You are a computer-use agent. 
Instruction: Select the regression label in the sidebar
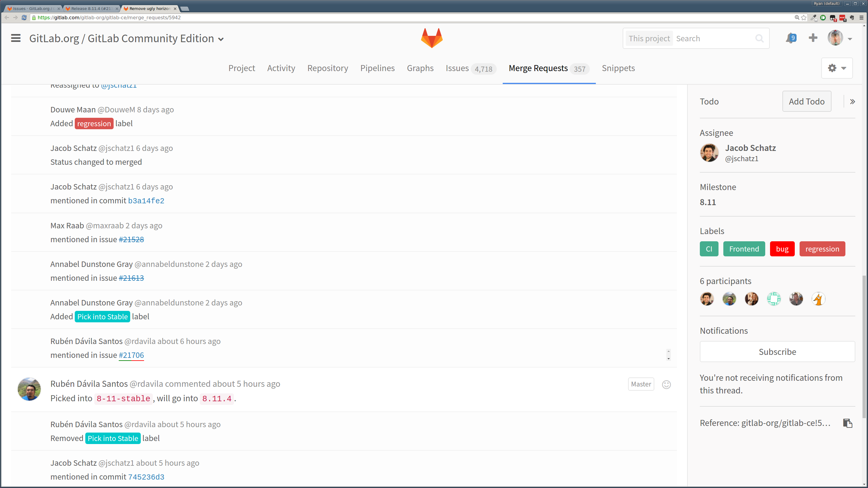click(822, 249)
